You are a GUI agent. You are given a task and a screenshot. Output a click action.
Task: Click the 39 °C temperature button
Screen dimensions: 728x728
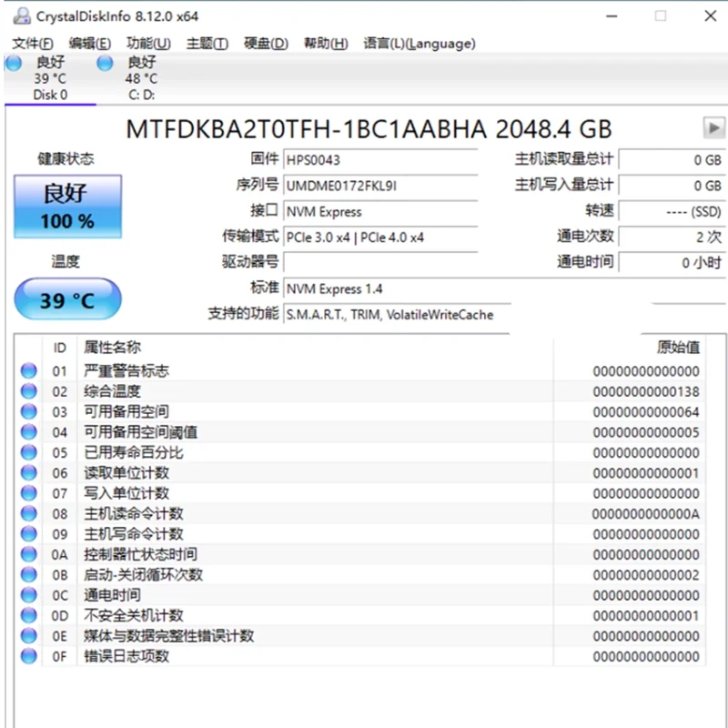click(x=67, y=299)
